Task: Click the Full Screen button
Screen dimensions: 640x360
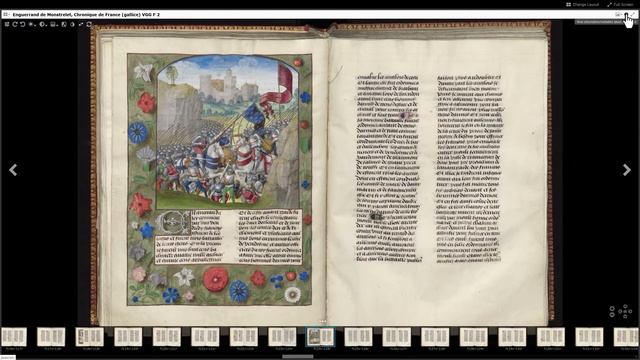Action: [x=620, y=4]
